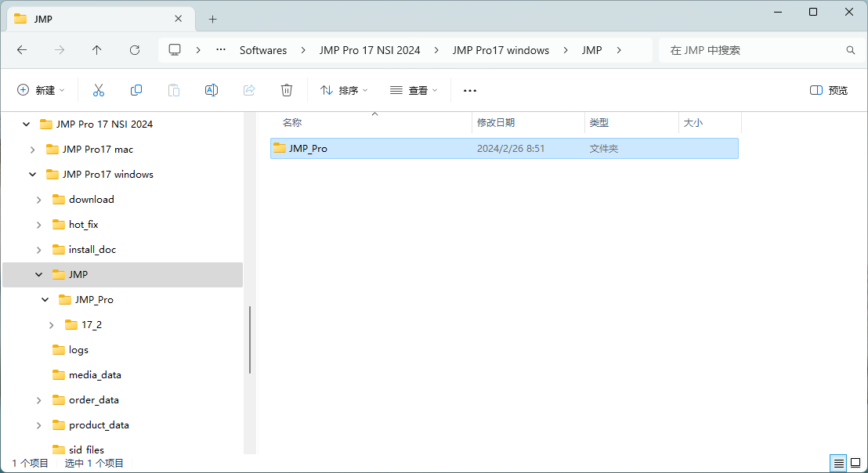Expand the install_doc folder node
Screen dimensions: 868x473
coord(38,250)
